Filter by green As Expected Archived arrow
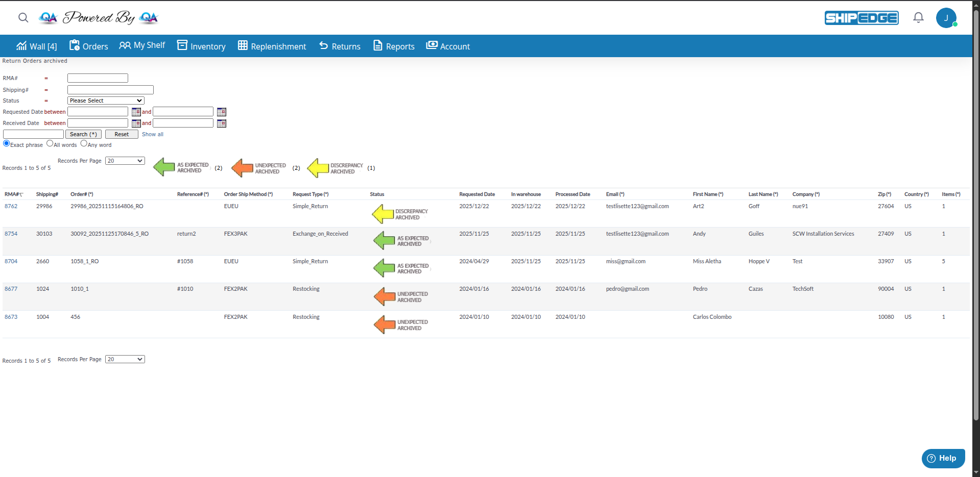 point(164,167)
